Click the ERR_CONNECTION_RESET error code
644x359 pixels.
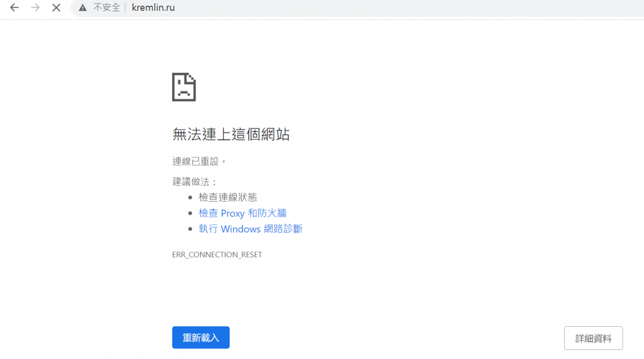(x=217, y=254)
